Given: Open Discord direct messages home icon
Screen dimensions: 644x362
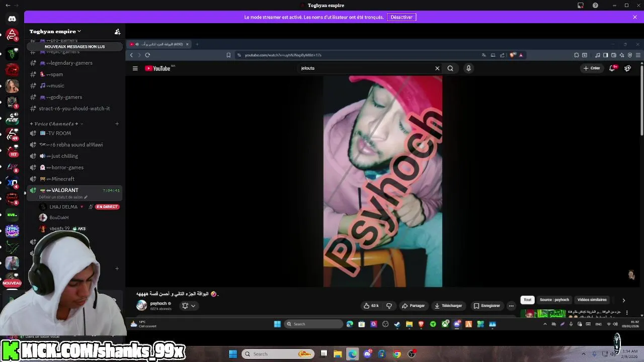Looking at the screenshot, I should pos(12,19).
